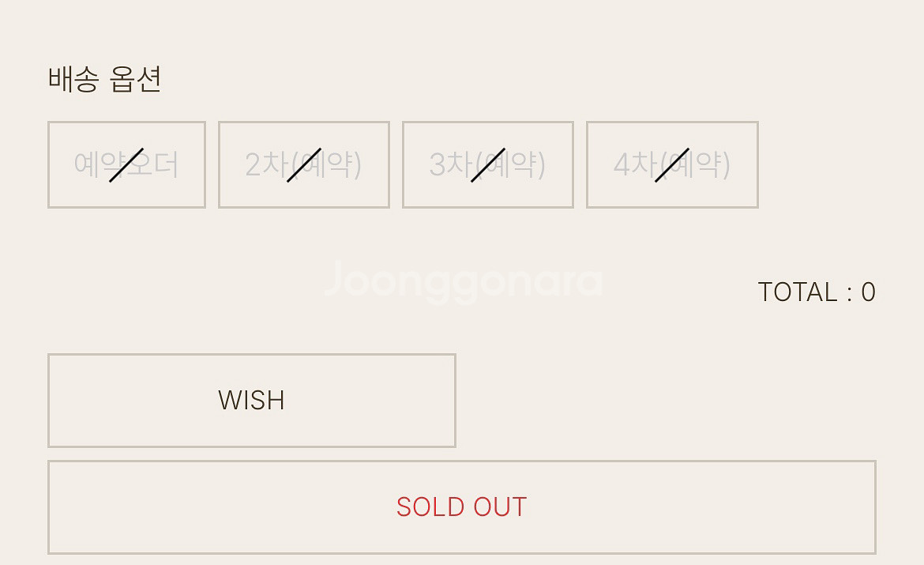This screenshot has height=565, width=924.
Task: Select the 예약오더 delivery option
Action: (x=126, y=164)
